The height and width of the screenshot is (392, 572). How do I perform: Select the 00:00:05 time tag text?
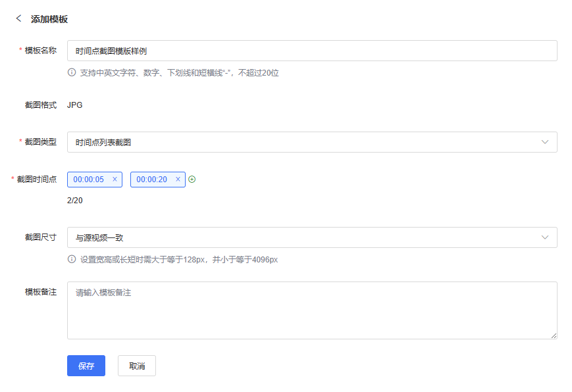[x=89, y=179]
